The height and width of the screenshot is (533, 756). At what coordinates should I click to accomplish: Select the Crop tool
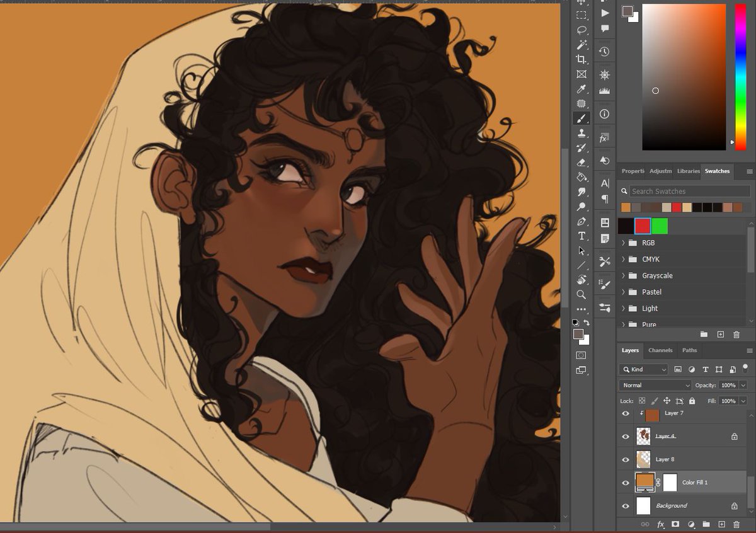tap(581, 59)
